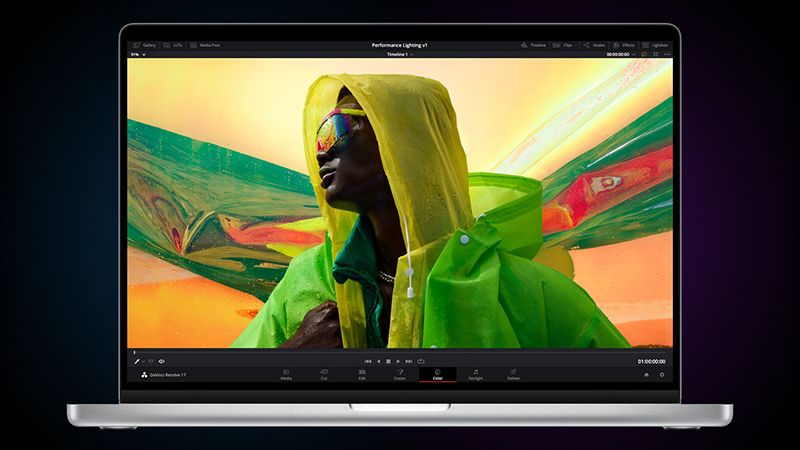800x450 pixels.
Task: Open the LUTs browser
Action: (x=172, y=45)
